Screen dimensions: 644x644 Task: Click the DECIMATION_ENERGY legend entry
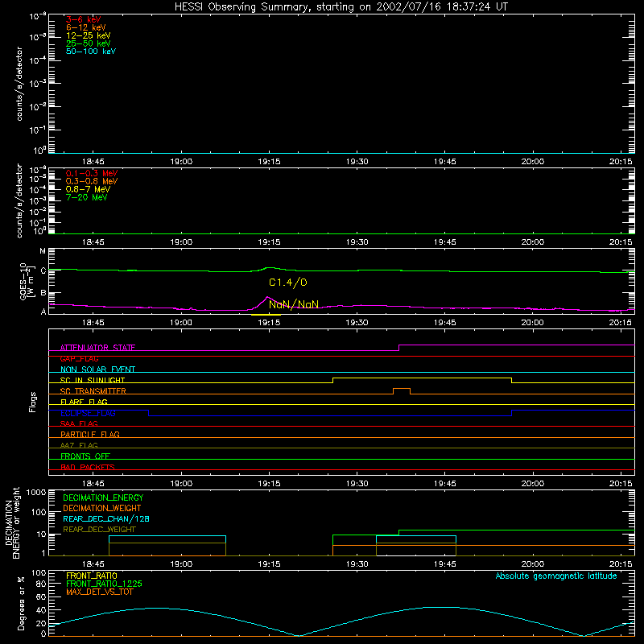point(103,497)
